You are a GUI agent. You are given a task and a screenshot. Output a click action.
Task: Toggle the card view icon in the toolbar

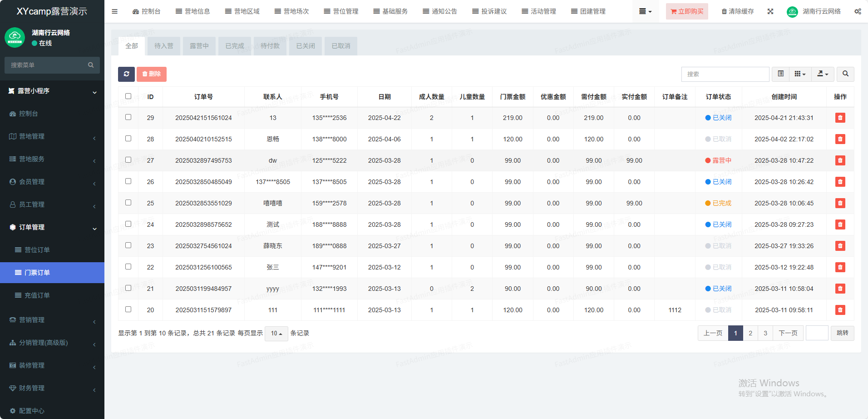pos(780,74)
